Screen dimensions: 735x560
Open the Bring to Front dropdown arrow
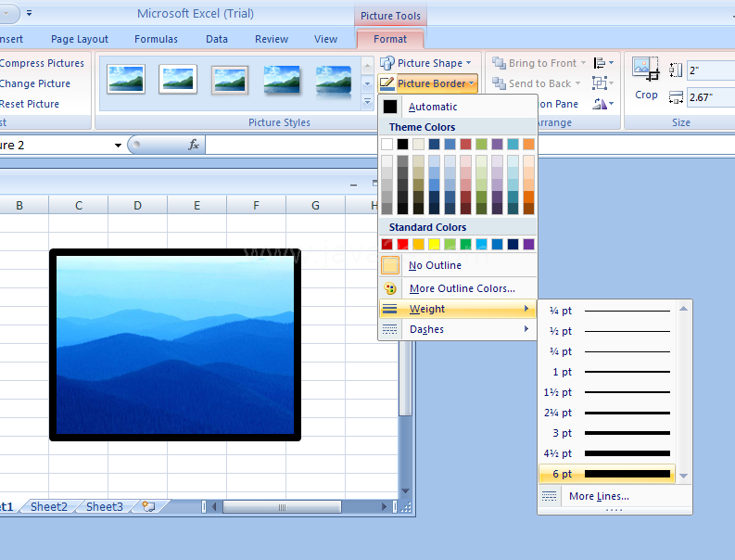coord(583,63)
